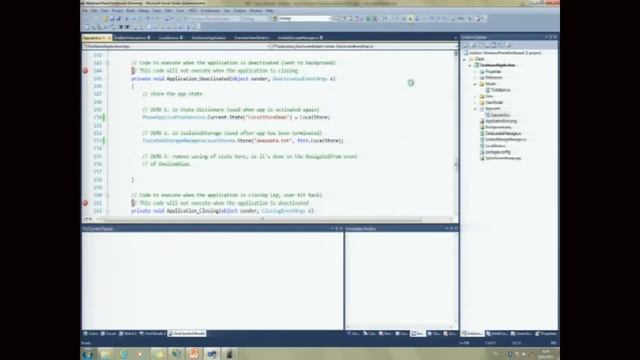Expand the ViewModel folder in Solution Explorer

(475, 102)
